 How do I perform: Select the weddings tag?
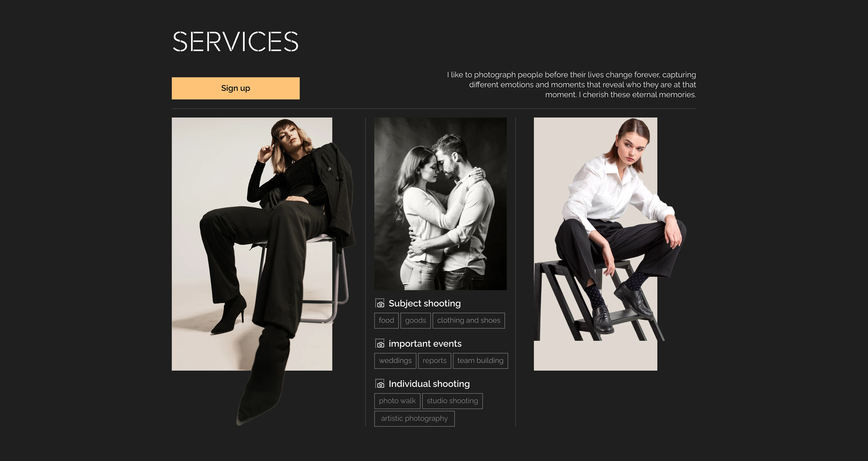(x=395, y=361)
